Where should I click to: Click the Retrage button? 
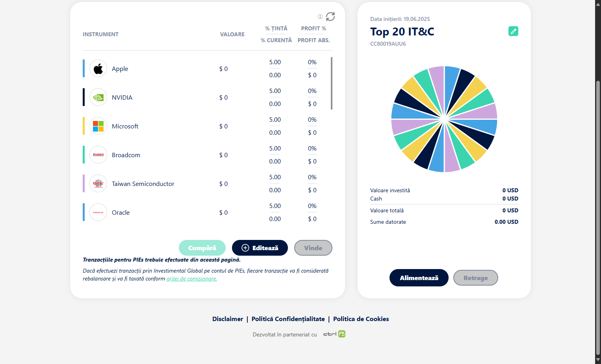(476, 278)
